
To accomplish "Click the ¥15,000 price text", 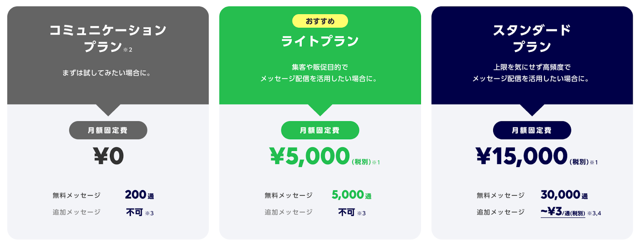I will (x=522, y=156).
